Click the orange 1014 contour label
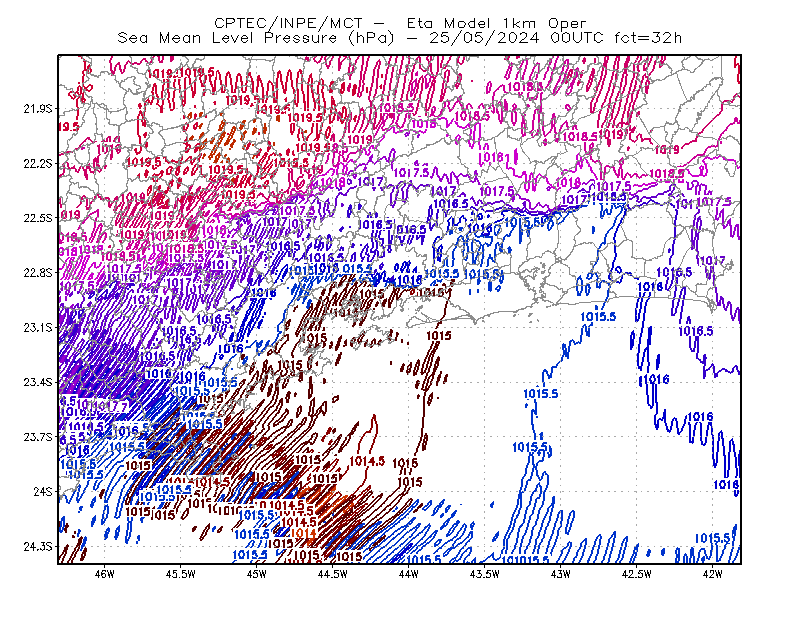The height and width of the screenshot is (618, 800). [304, 533]
